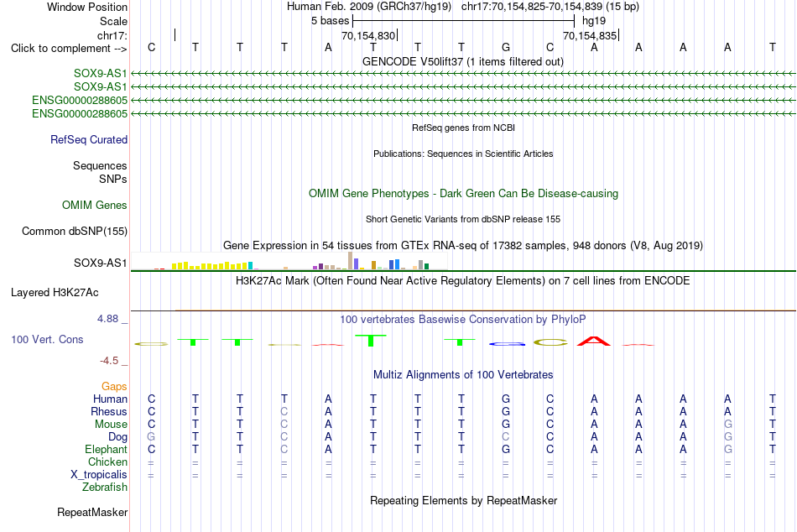
Task: Open the 'Multiz Alignments of 100 Vertebrates' title
Action: (x=463, y=375)
